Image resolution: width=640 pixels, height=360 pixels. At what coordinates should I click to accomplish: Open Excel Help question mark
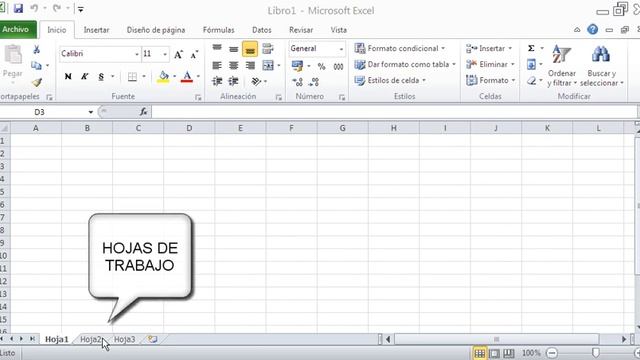[x=592, y=29]
